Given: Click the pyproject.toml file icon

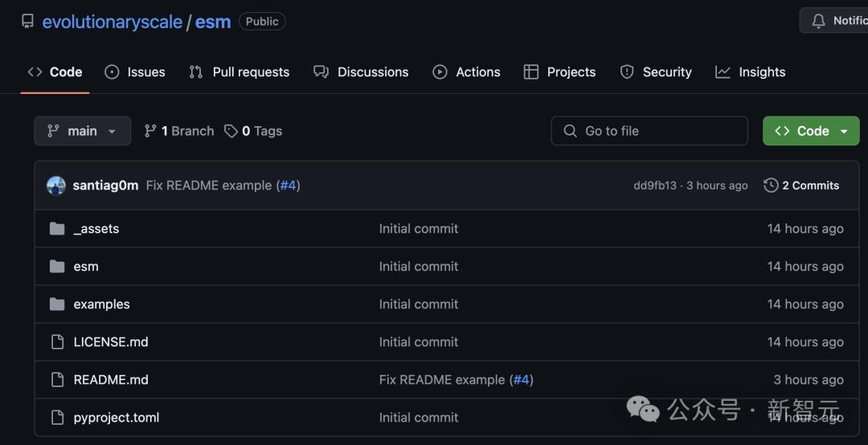Looking at the screenshot, I should coord(57,418).
